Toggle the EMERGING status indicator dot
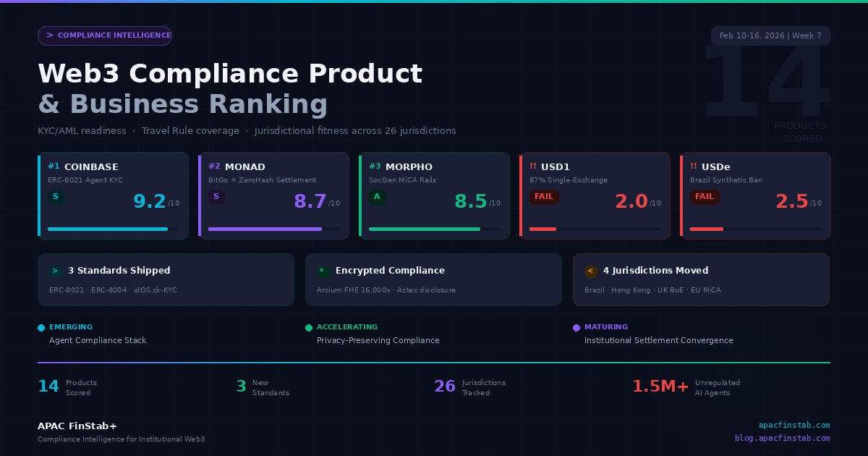The height and width of the screenshot is (456, 868). [x=41, y=327]
